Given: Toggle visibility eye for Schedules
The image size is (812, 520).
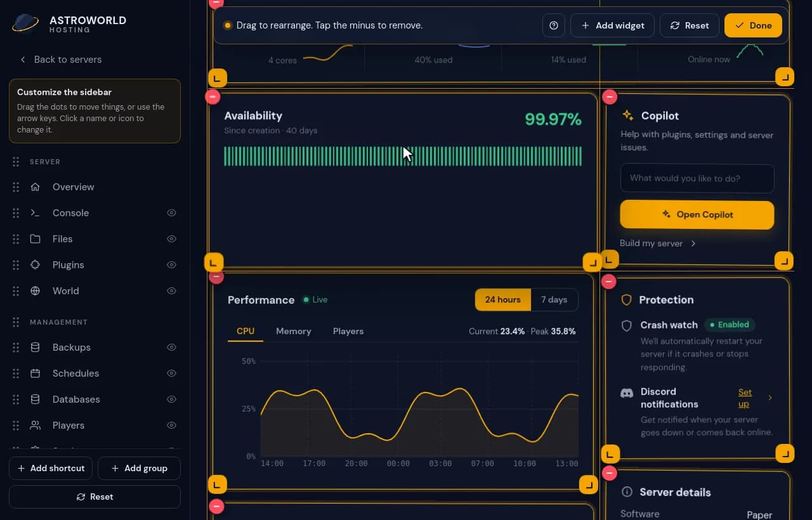Looking at the screenshot, I should click(x=171, y=374).
